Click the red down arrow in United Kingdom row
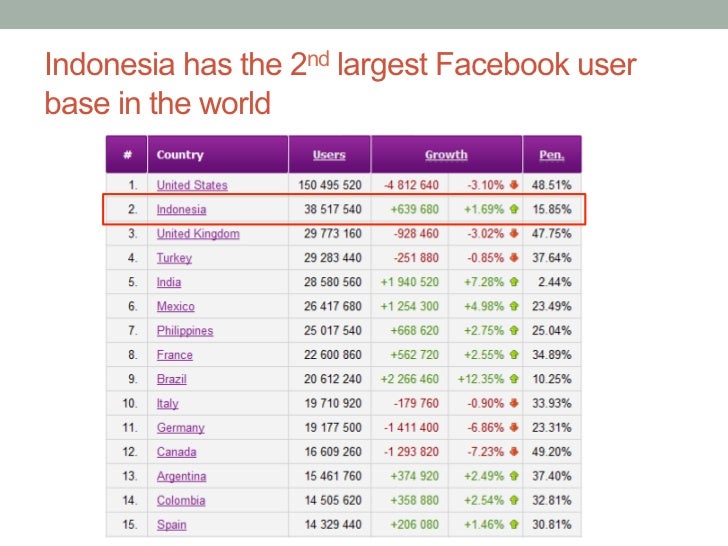This screenshot has height=546, width=728. coord(514,233)
